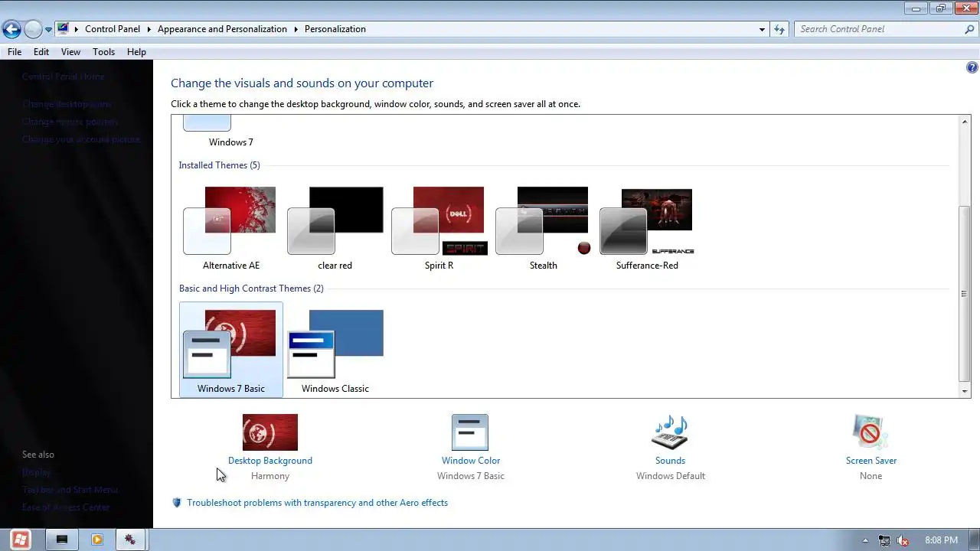
Task: Open the Desktop Background icon
Action: [x=269, y=432]
